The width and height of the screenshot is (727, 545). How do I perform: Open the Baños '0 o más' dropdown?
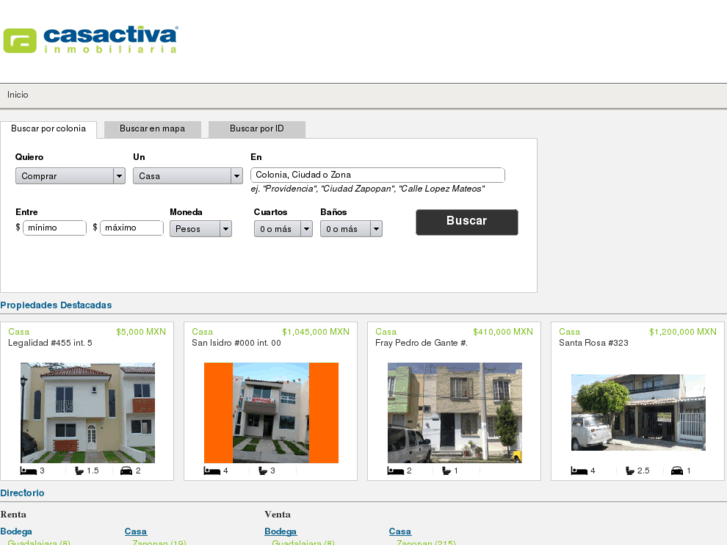[351, 229]
